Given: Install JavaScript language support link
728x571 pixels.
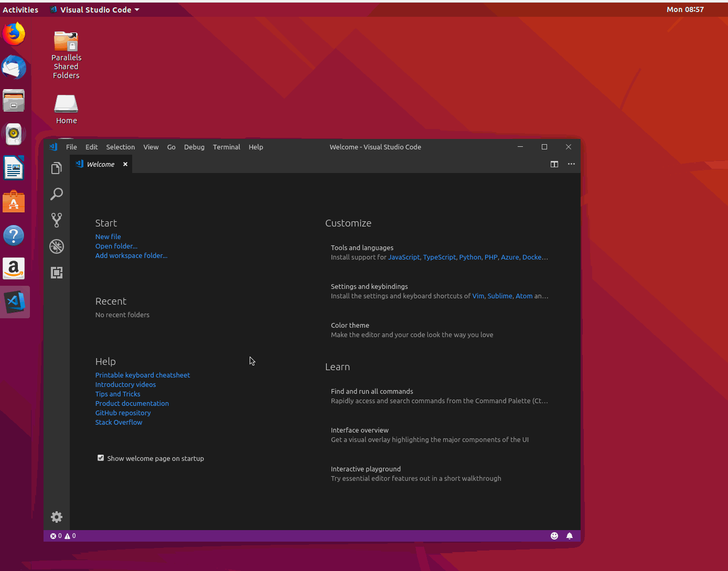Looking at the screenshot, I should coord(404,257).
